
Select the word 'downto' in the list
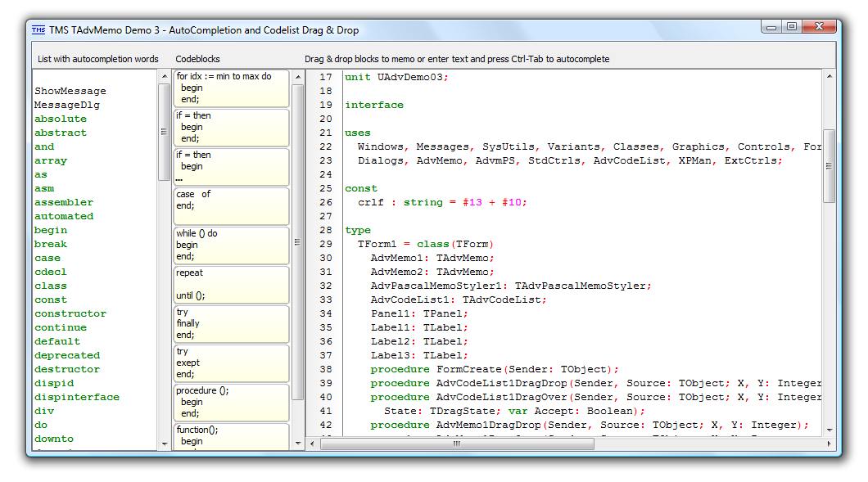pos(54,439)
